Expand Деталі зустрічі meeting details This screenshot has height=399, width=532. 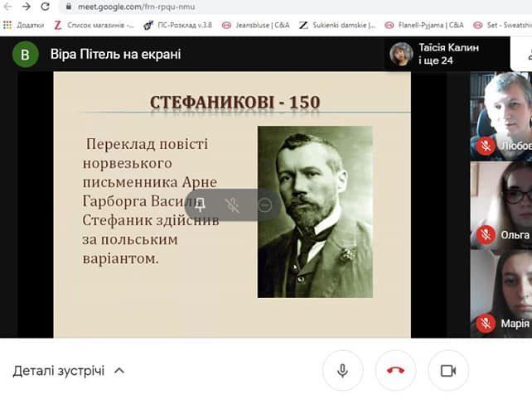coord(69,371)
